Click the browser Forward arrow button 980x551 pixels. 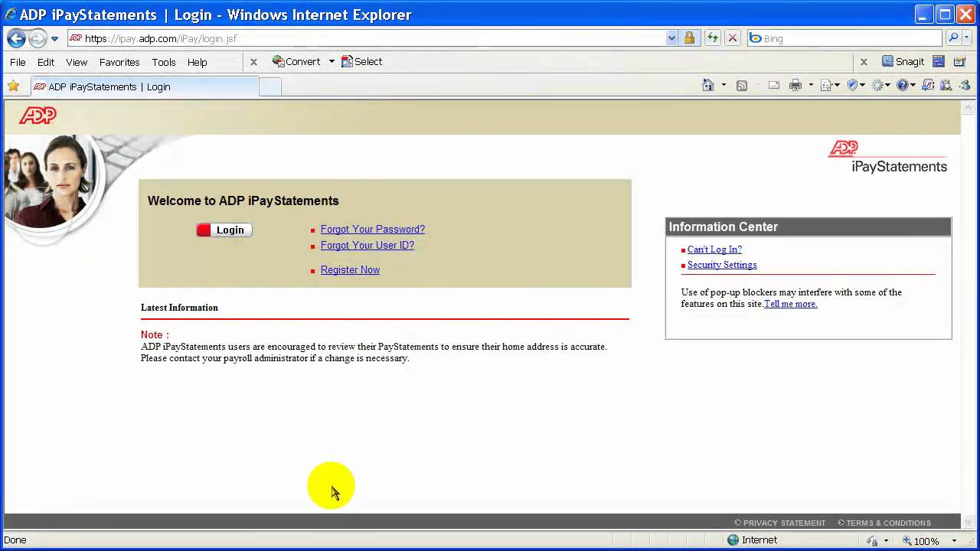(38, 38)
